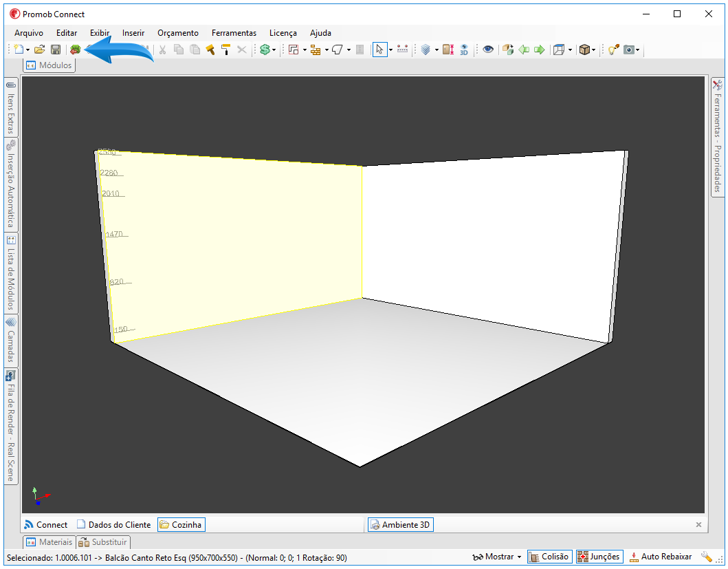The image size is (728, 569).
Task: Open the dropdown arrow beside New project
Action: point(28,50)
